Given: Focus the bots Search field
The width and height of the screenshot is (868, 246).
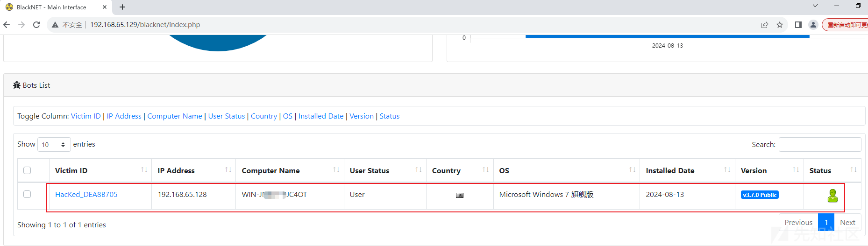Looking at the screenshot, I should [x=820, y=144].
